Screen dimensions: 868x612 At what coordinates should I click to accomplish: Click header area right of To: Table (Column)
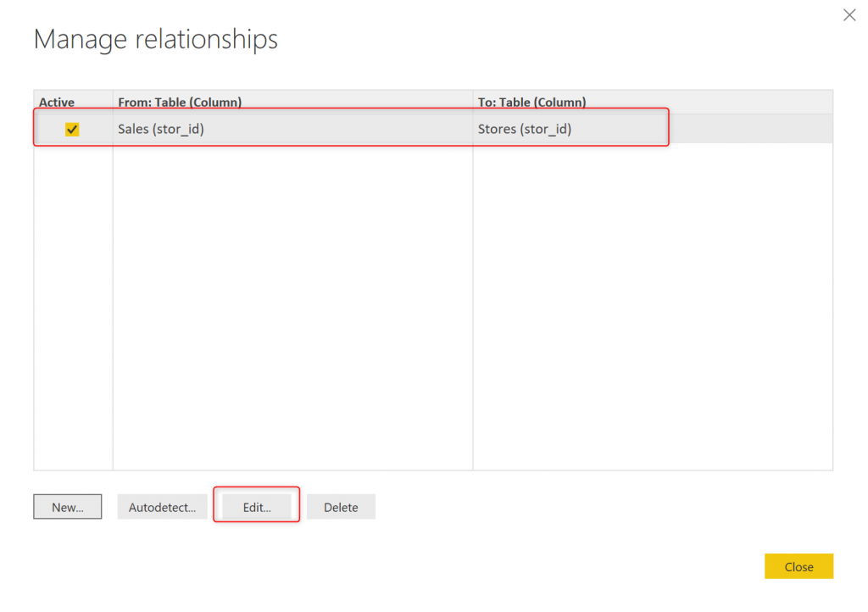pos(712,103)
